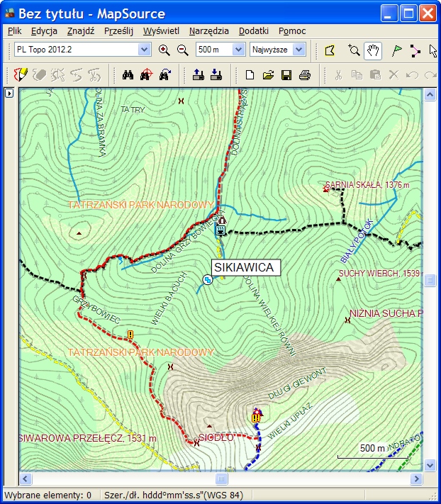Click vertical scrollbar down arrow

(x=430, y=465)
